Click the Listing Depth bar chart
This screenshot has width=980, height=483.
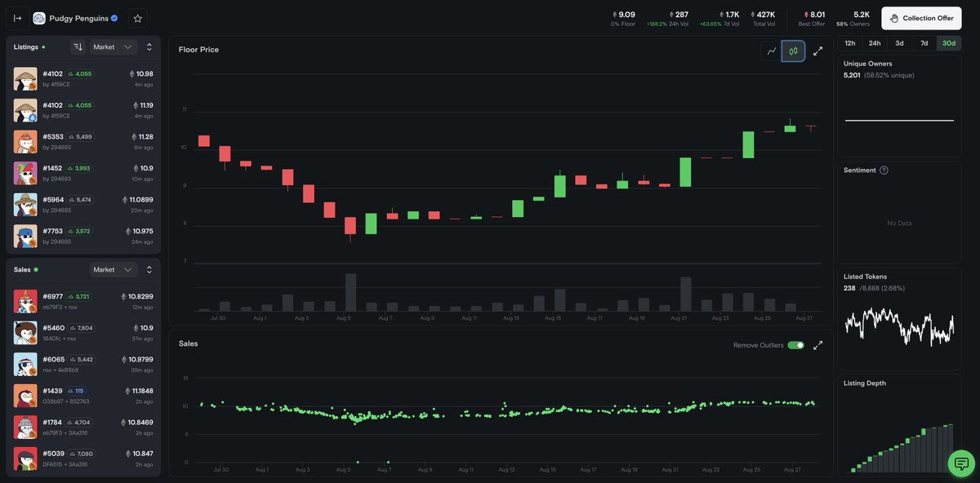(x=902, y=448)
